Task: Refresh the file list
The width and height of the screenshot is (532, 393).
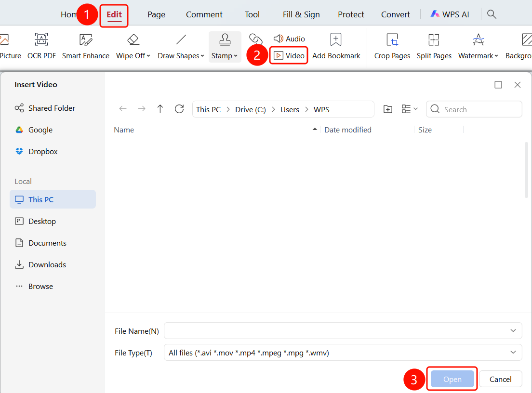Action: point(179,109)
